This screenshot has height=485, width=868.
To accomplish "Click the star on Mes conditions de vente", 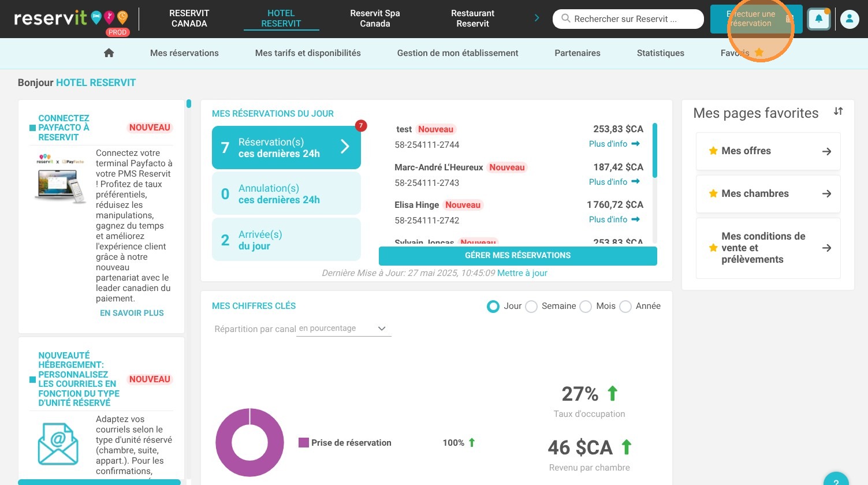I will [x=713, y=248].
